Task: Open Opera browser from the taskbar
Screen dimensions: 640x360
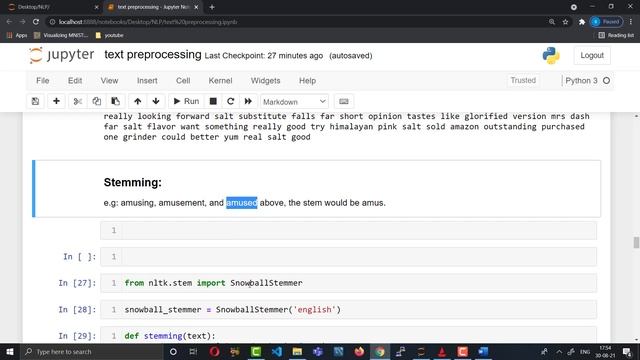Action: tap(214, 351)
